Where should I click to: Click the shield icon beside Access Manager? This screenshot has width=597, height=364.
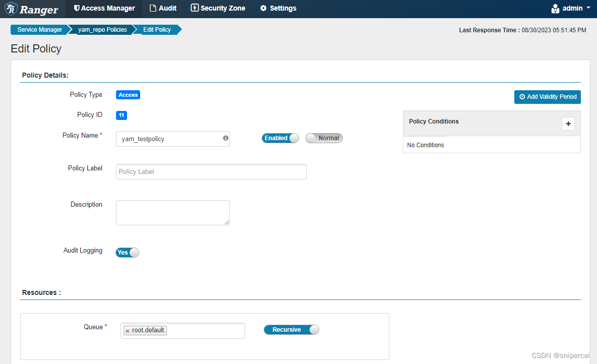[x=77, y=8]
